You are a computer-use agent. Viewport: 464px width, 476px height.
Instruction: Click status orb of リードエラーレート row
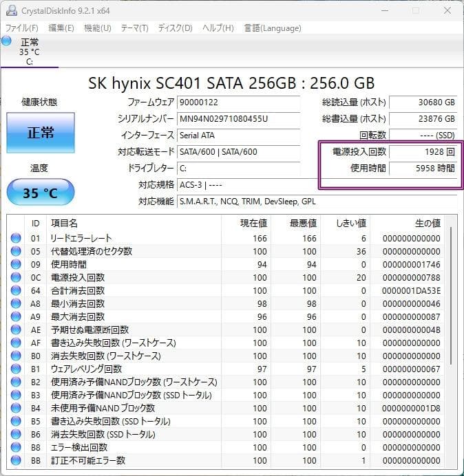coord(16,238)
